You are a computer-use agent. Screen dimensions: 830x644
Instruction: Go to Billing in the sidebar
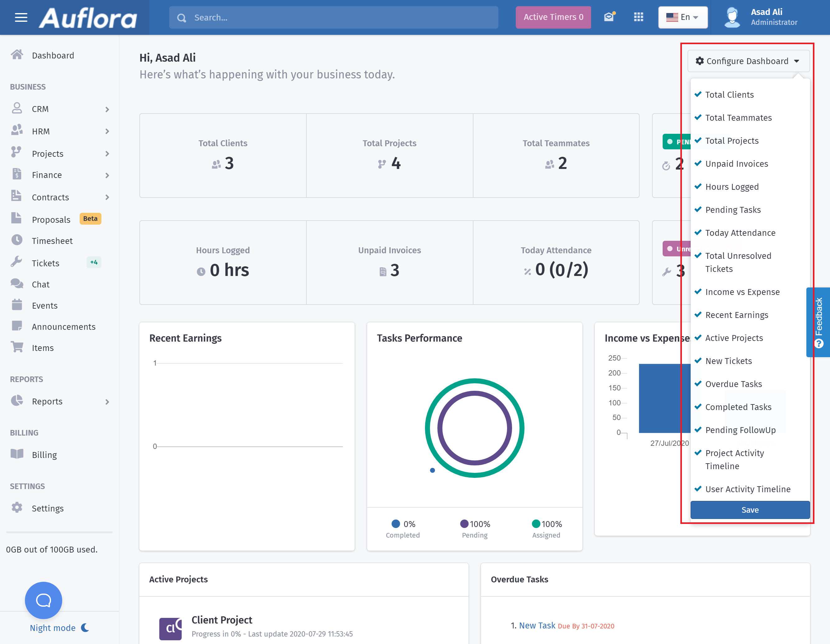pyautogui.click(x=44, y=455)
